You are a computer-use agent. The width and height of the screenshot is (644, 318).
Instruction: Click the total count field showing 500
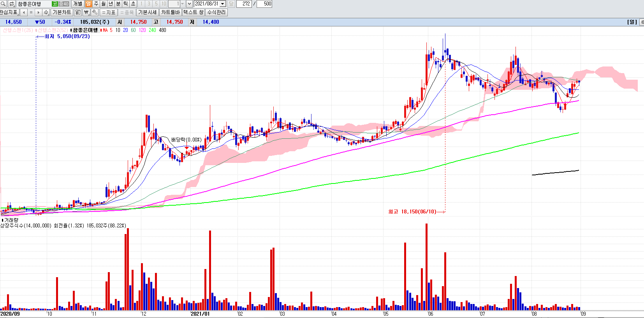[264, 3]
